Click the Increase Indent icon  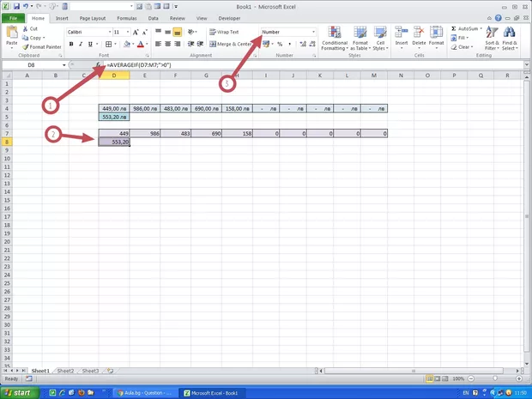click(200, 44)
